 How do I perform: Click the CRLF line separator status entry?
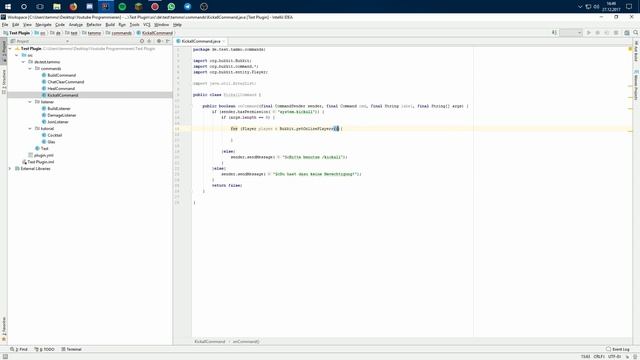click(x=599, y=357)
